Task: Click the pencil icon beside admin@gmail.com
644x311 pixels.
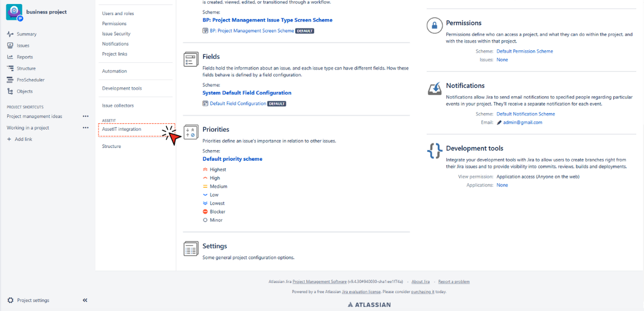Action: click(499, 123)
